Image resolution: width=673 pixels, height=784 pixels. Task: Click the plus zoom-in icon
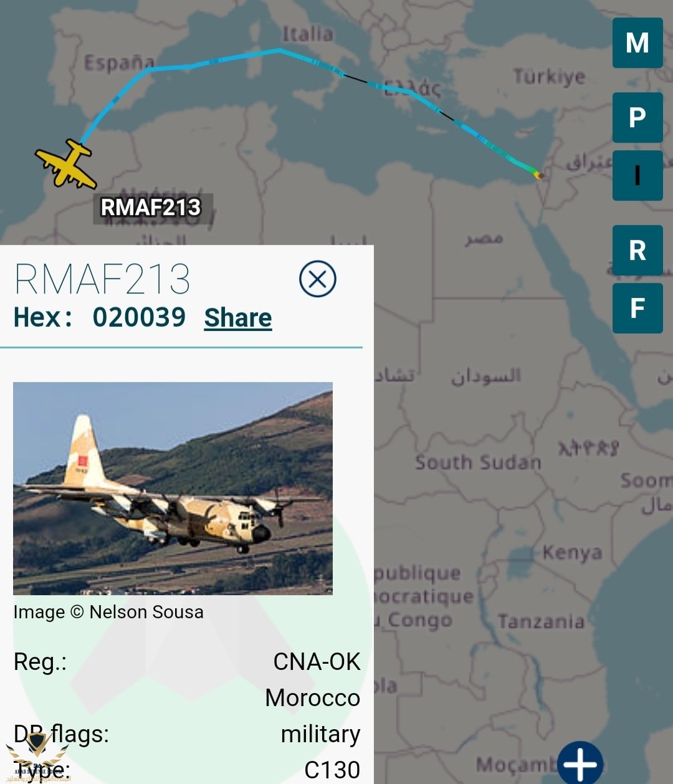click(x=580, y=763)
